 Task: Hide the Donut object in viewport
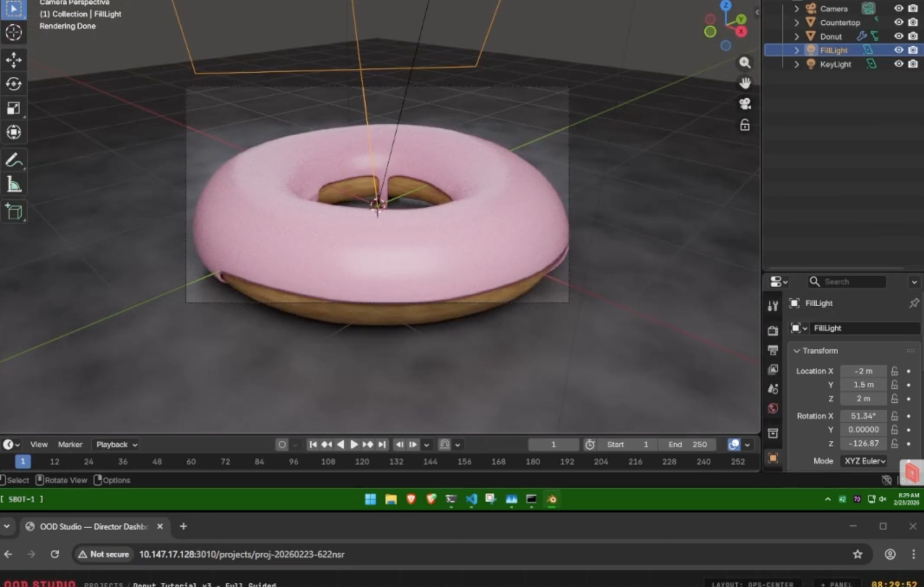[x=899, y=36]
